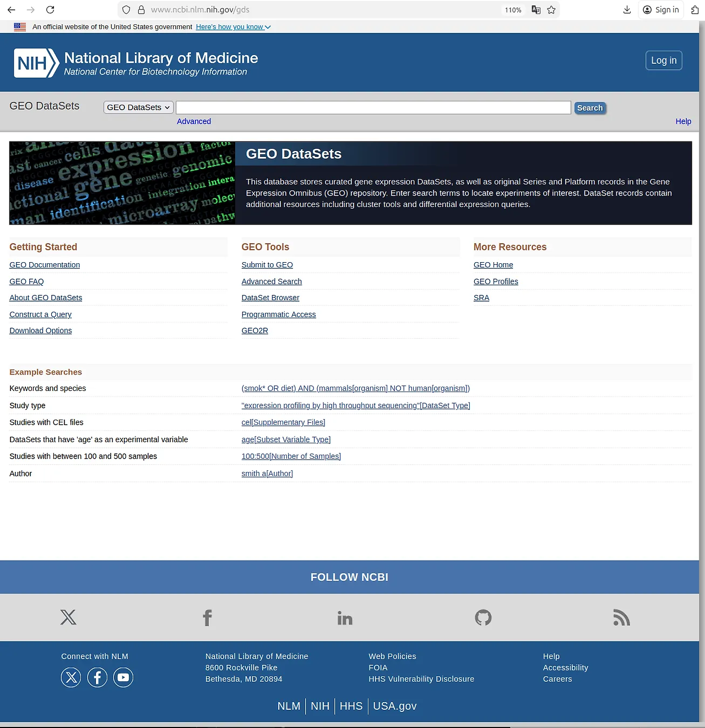
Task: Click the NIH logo
Action: point(36,63)
